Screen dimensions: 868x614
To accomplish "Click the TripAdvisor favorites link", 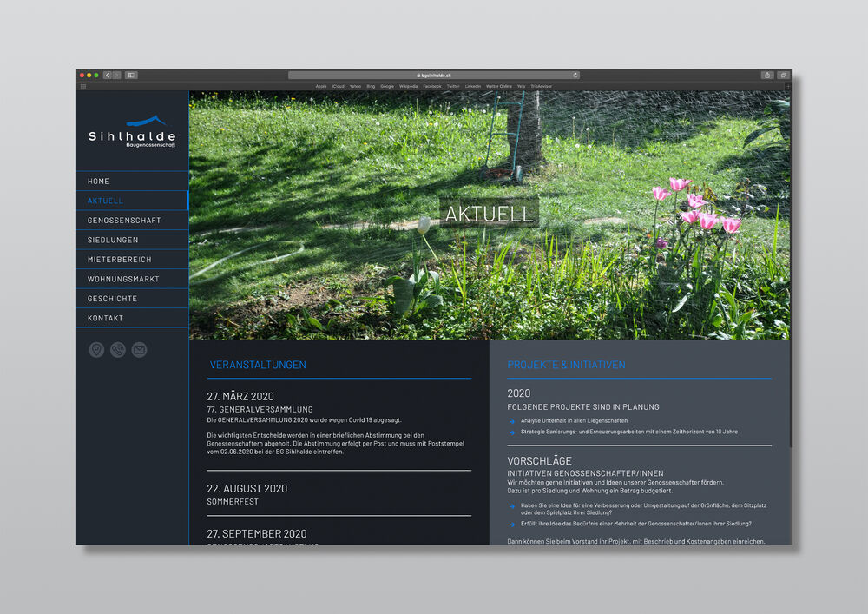I will (x=542, y=86).
